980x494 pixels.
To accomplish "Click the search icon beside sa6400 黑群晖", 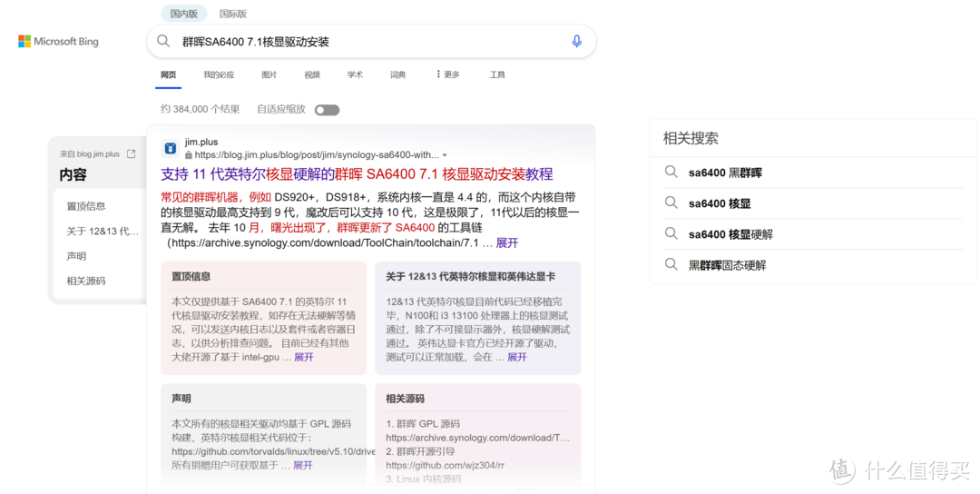I will (671, 172).
